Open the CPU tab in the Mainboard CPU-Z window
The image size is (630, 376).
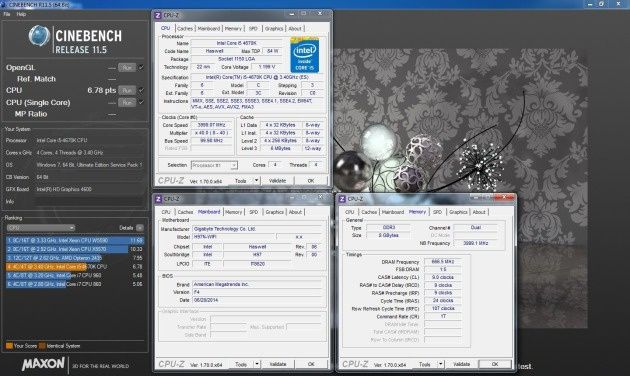(166, 212)
